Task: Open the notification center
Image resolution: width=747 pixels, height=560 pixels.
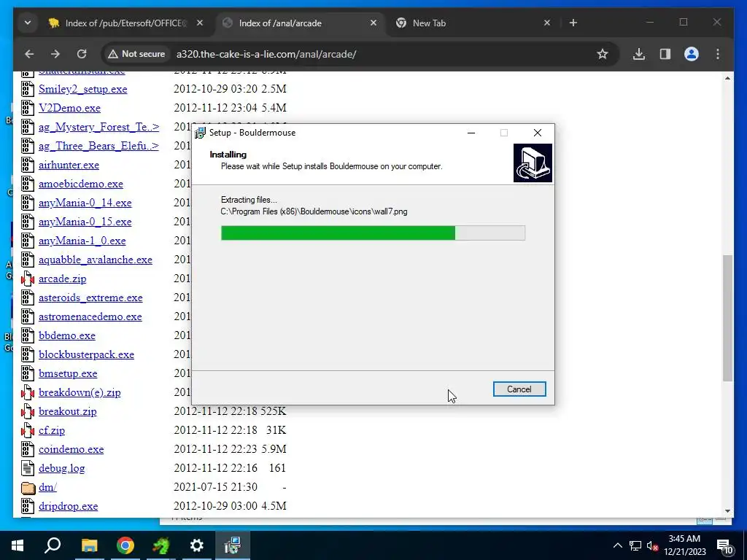Action: (724, 545)
